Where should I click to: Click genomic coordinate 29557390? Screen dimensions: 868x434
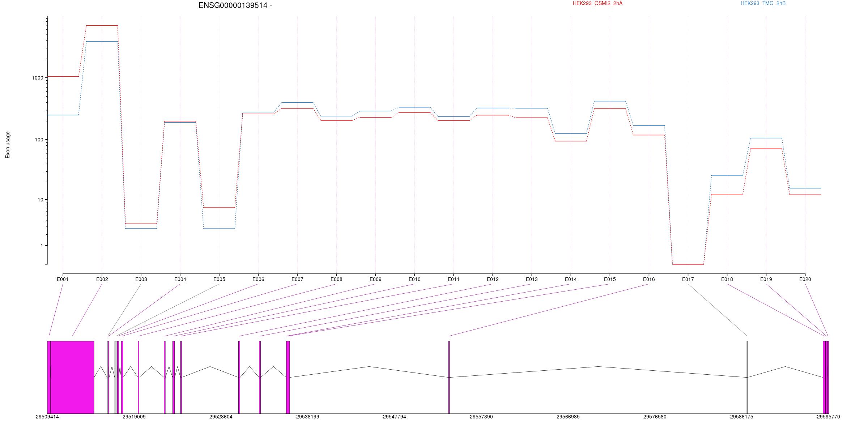click(481, 417)
